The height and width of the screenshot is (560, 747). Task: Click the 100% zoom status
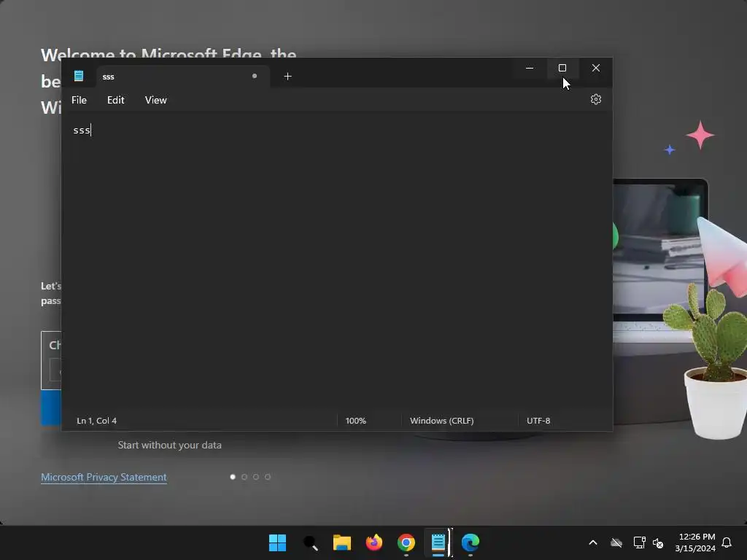356,421
